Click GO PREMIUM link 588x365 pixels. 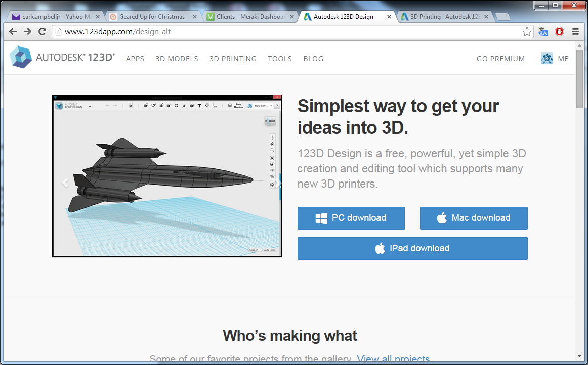coord(500,59)
